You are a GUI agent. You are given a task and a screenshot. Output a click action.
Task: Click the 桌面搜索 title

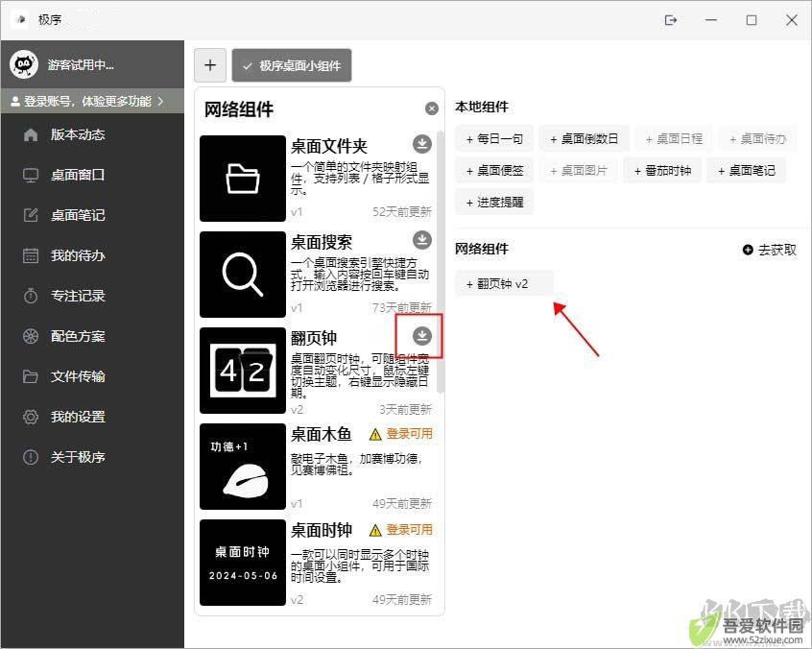(x=322, y=242)
